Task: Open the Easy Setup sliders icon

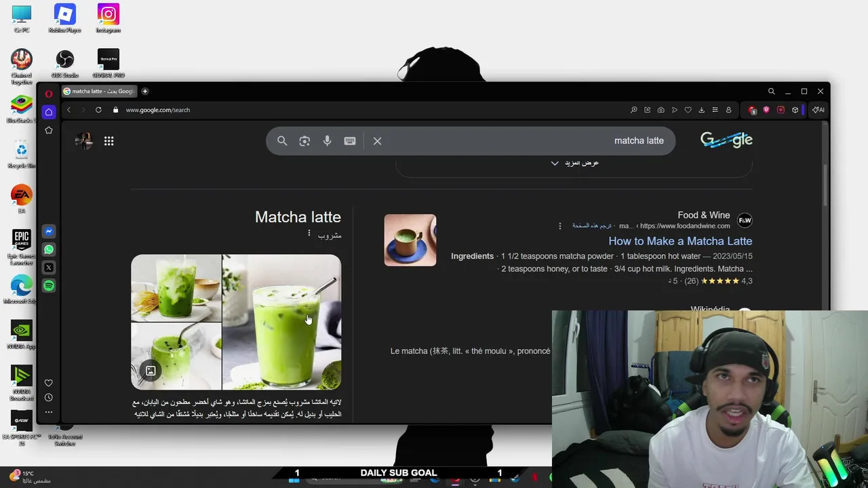Action: click(x=715, y=110)
